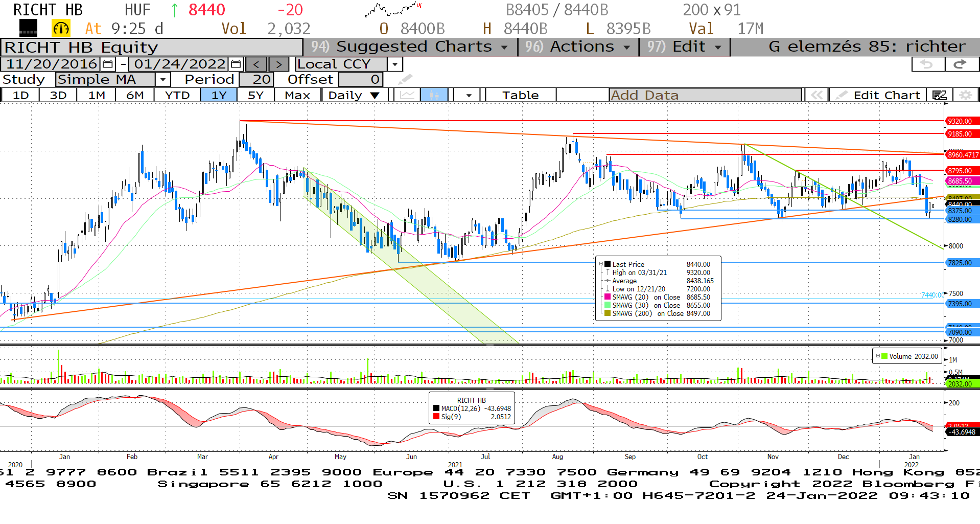Viewport: 980px width, 524px height.
Task: Click the pencil annotate icon near Offset
Action: coord(405,79)
